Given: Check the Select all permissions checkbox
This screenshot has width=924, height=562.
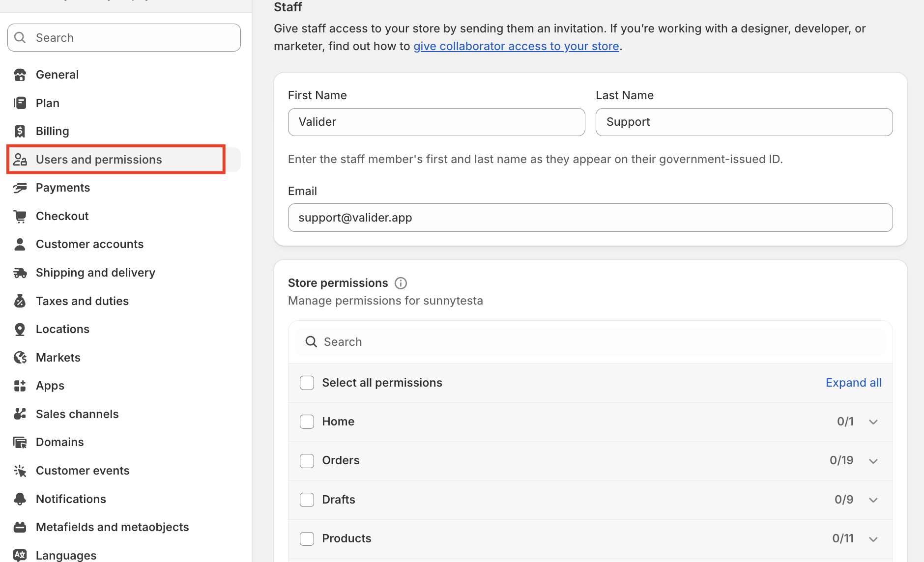Looking at the screenshot, I should pyautogui.click(x=307, y=383).
